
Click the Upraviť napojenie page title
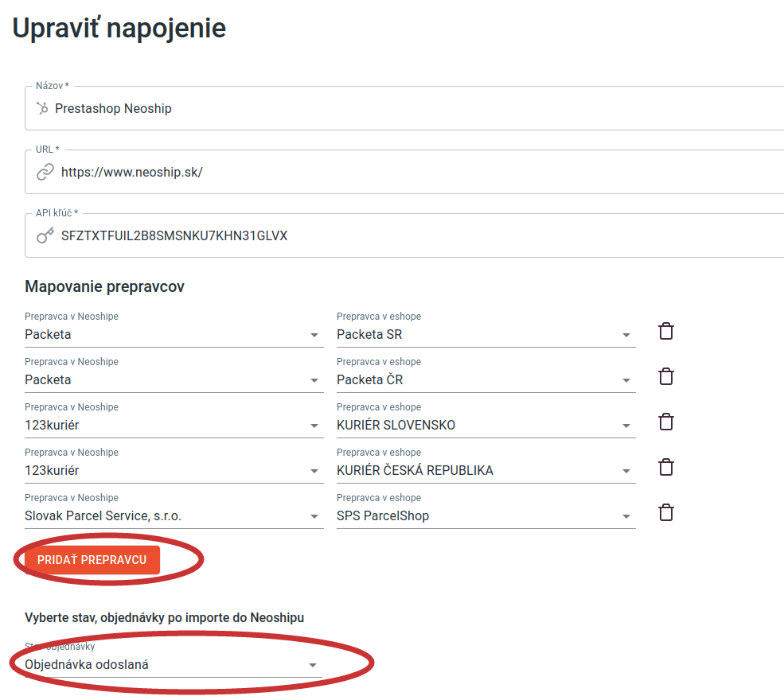(119, 28)
